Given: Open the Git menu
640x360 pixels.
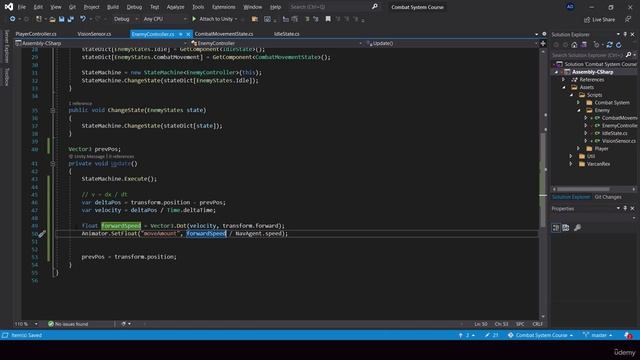Looking at the screenshot, I should point(72,7).
